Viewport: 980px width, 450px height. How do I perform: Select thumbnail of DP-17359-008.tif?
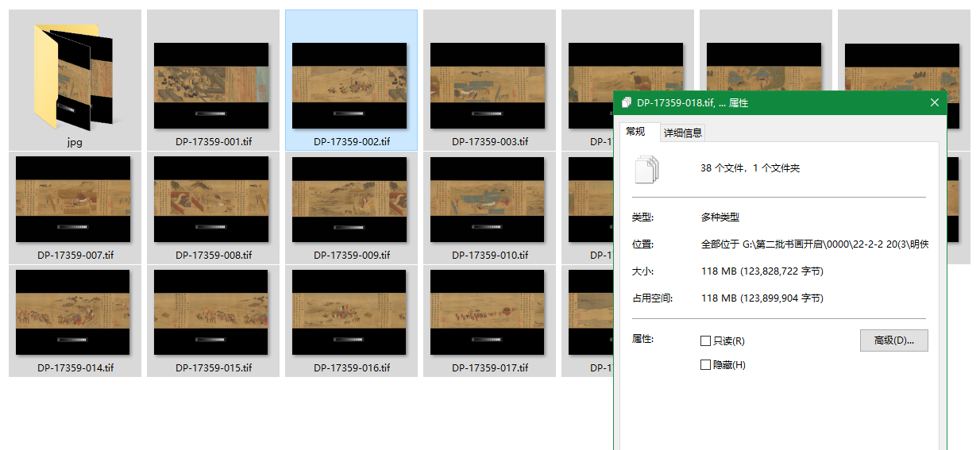(211, 199)
